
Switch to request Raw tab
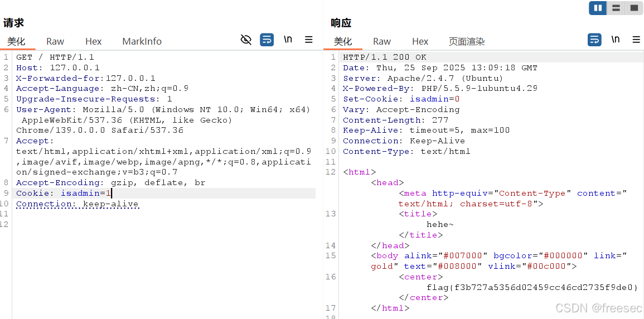[55, 41]
